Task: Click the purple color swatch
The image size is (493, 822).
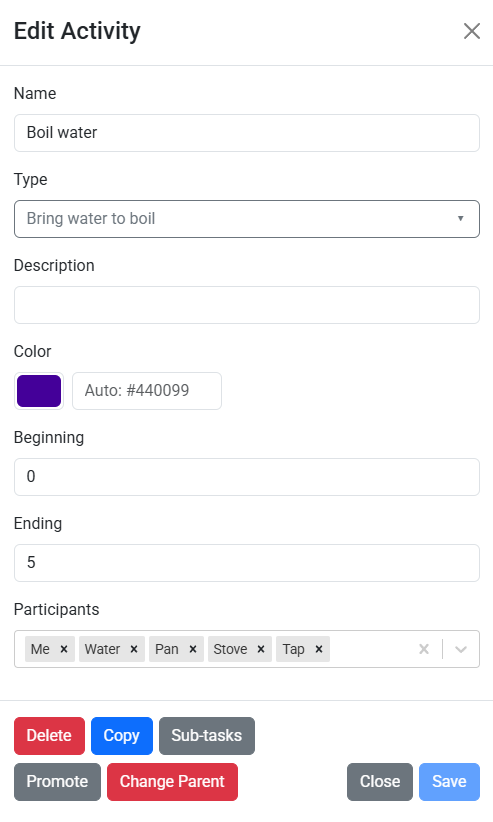Action: pyautogui.click(x=39, y=391)
